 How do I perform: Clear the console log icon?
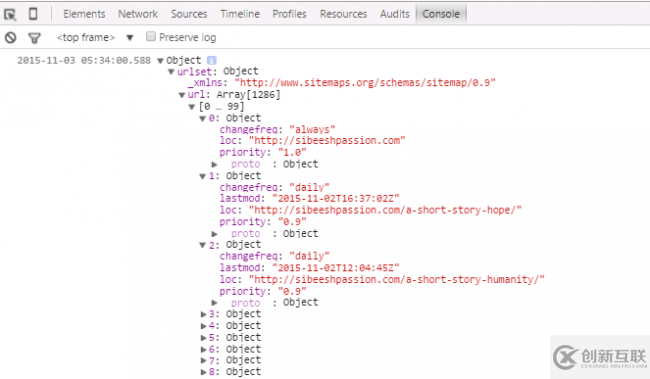coord(11,38)
